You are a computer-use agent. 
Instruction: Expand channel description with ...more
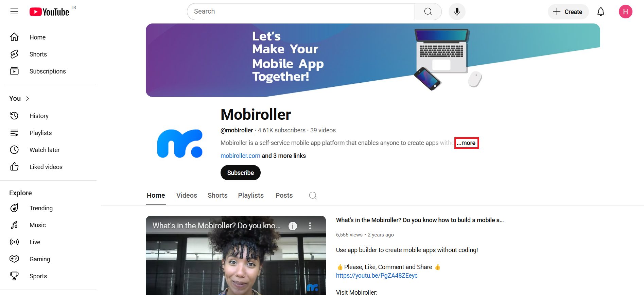point(466,143)
